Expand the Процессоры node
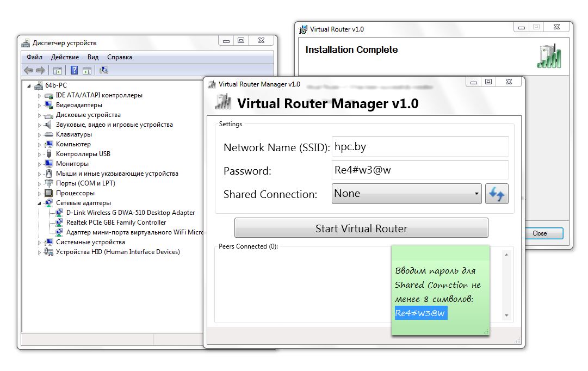 [39, 194]
